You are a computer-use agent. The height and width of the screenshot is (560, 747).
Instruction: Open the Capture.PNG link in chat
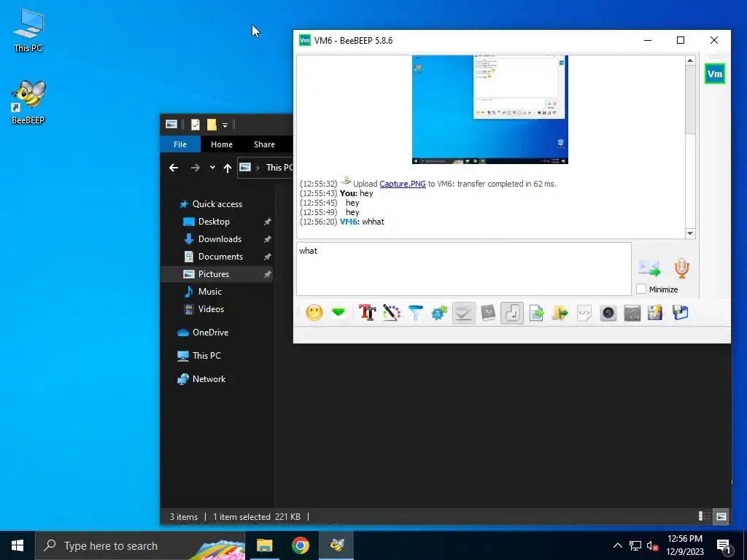click(x=403, y=184)
